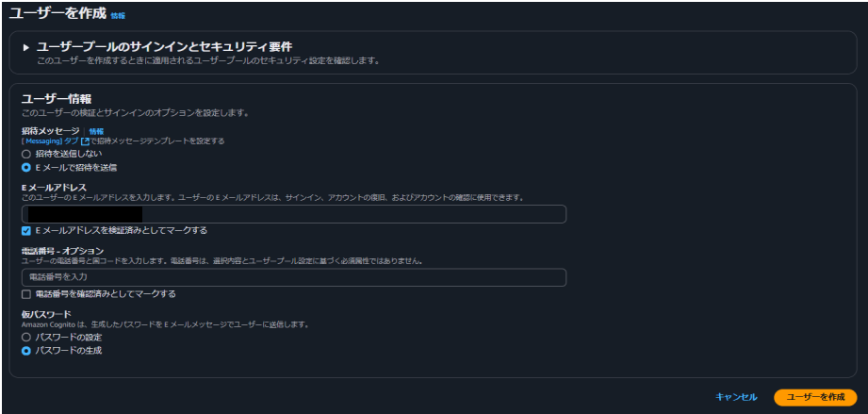This screenshot has width=868, height=414.
Task: Click the external link icon after Messaging タブ
Action: click(85, 141)
